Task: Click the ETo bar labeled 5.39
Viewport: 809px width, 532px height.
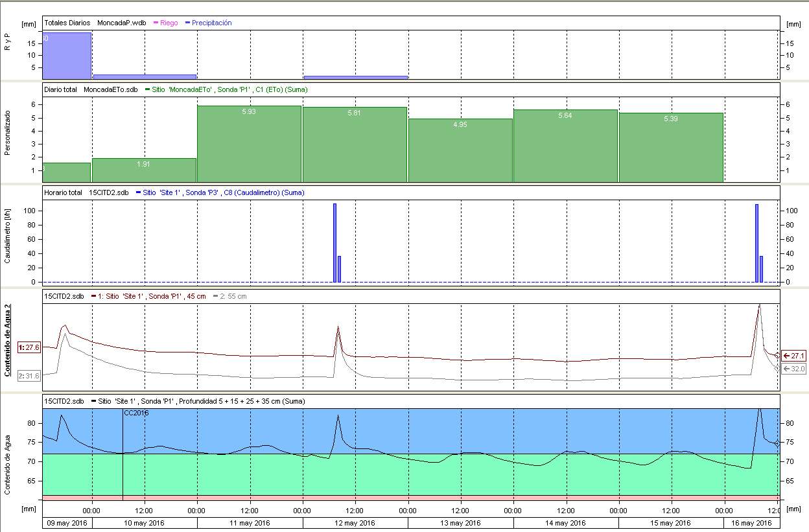Action: coord(671,148)
